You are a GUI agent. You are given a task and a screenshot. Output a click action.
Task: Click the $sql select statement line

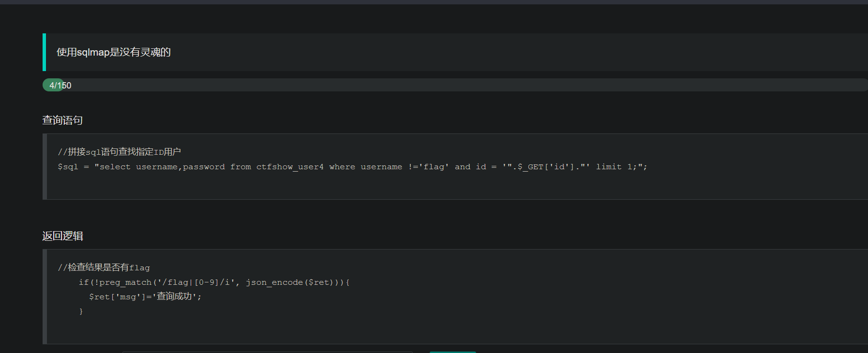tap(352, 167)
